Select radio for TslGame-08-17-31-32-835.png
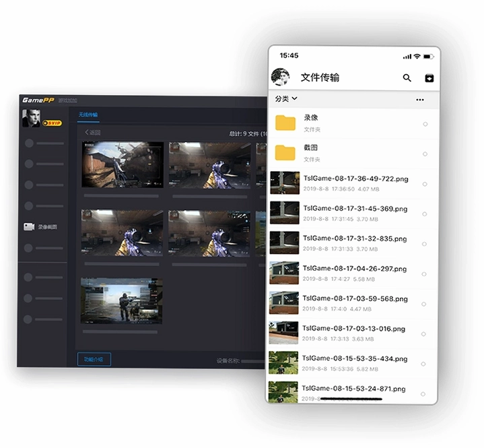The height and width of the screenshot is (448, 484). (425, 244)
